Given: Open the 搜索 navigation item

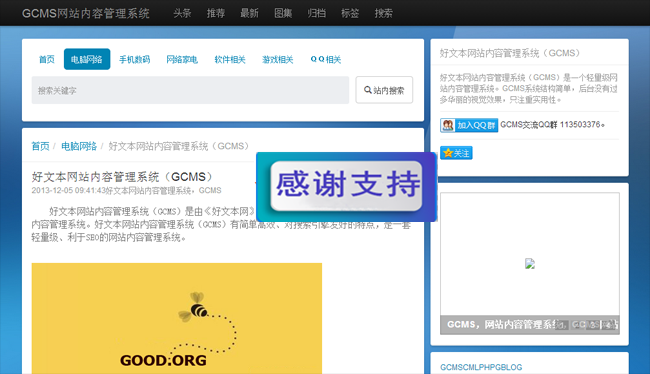Looking at the screenshot, I should tap(383, 13).
